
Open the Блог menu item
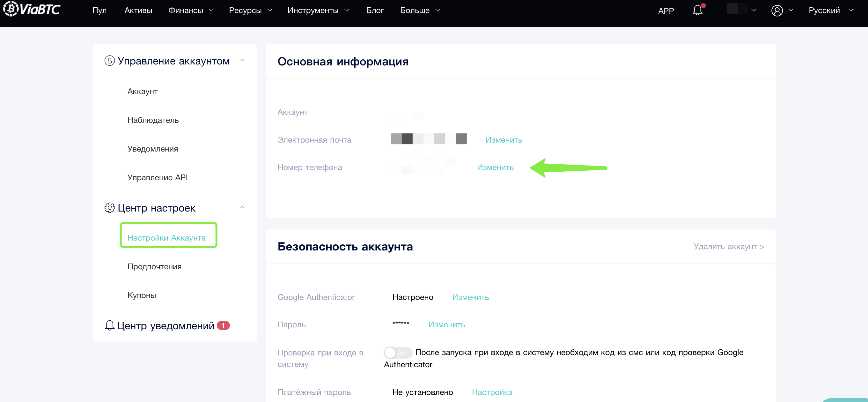point(375,11)
